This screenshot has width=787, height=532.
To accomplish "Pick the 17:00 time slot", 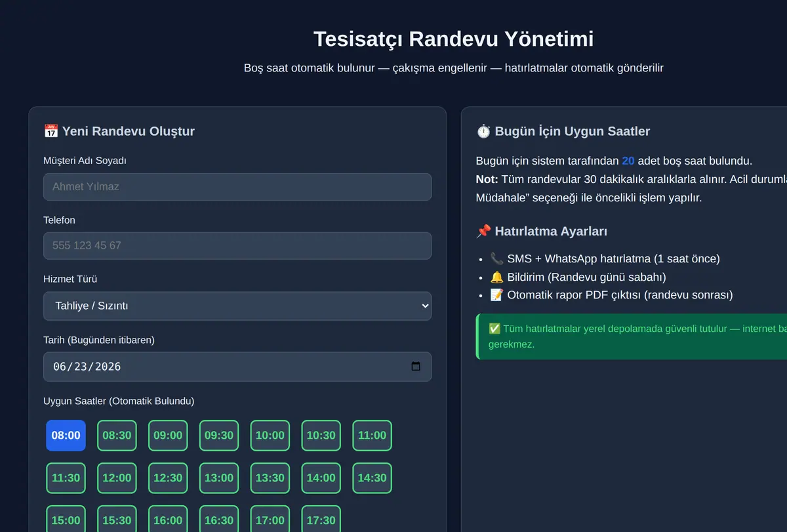I will (x=270, y=519).
